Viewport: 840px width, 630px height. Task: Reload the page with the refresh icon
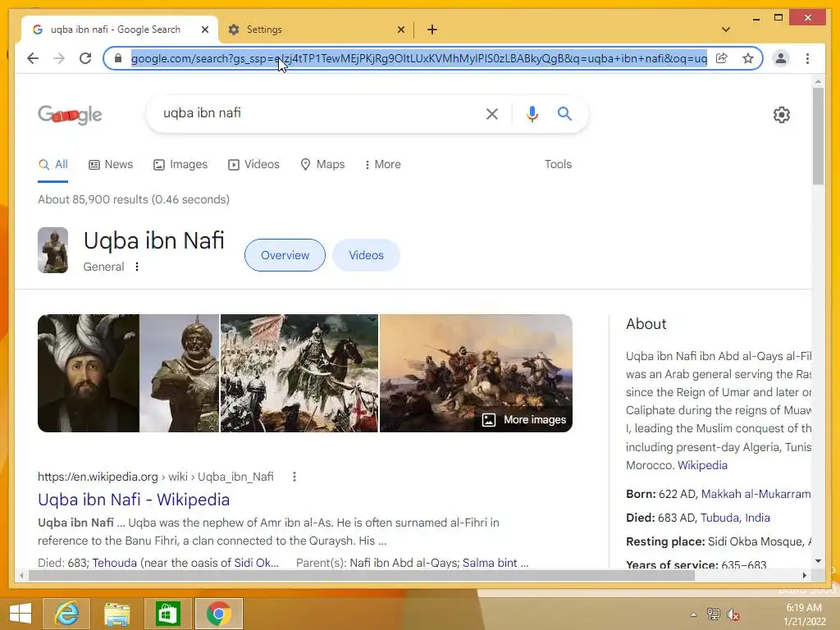pos(85,58)
